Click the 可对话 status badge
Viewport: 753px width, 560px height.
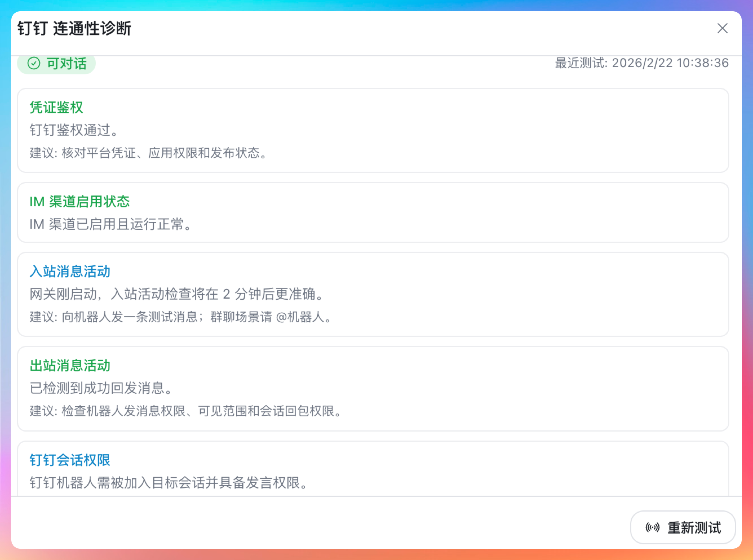point(57,64)
